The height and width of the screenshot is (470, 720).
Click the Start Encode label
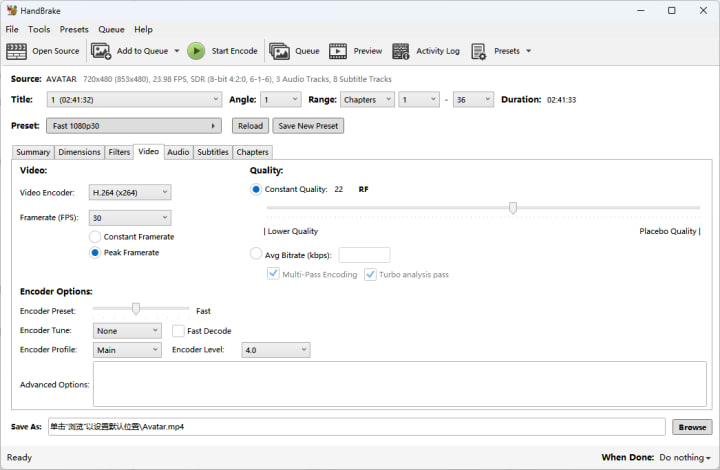(x=235, y=51)
